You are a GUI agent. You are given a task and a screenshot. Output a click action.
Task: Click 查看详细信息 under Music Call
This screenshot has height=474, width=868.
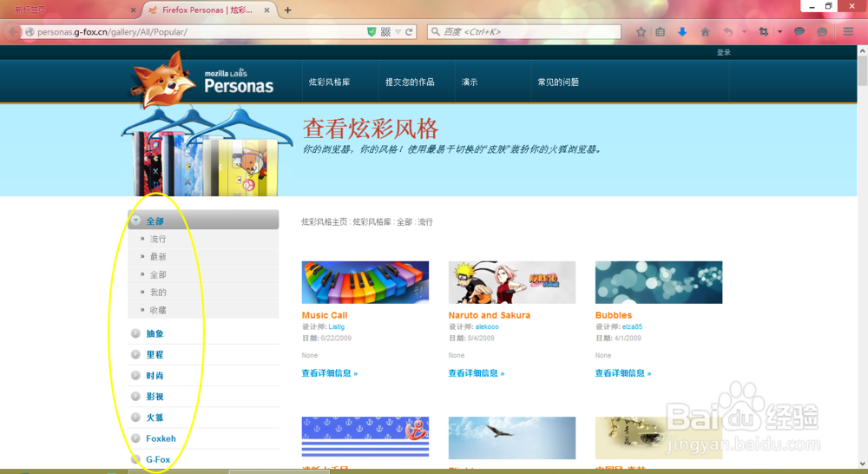pyautogui.click(x=329, y=373)
